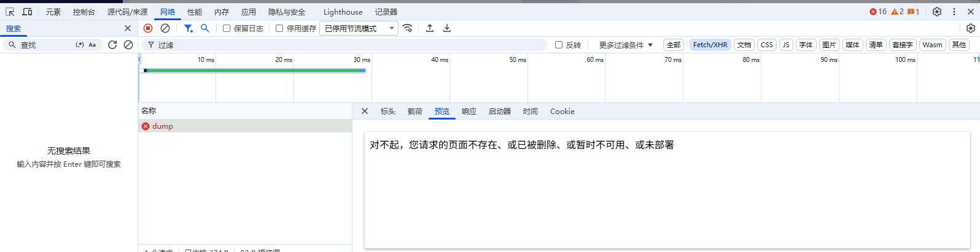Enable the 保留日志 checkbox
This screenshot has width=980, height=252.
point(227,28)
